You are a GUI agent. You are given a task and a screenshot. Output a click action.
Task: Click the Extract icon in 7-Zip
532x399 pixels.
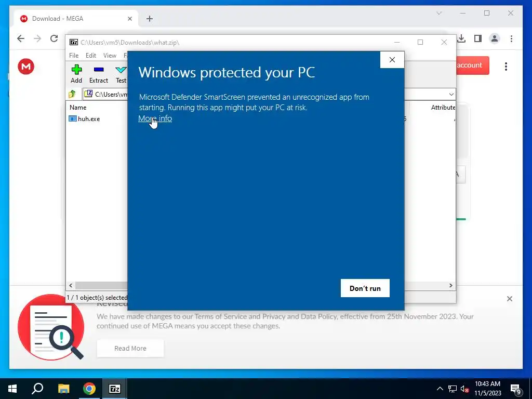coord(99,74)
